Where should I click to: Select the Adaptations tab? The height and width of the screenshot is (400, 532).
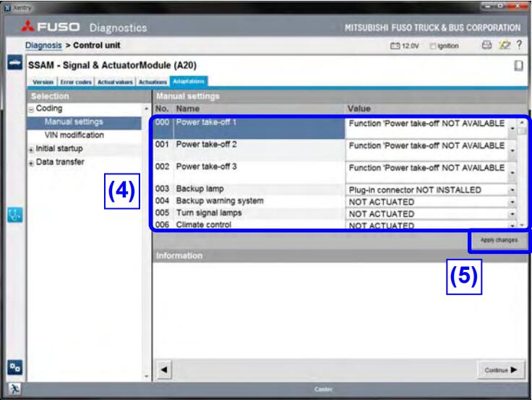pyautogui.click(x=189, y=82)
